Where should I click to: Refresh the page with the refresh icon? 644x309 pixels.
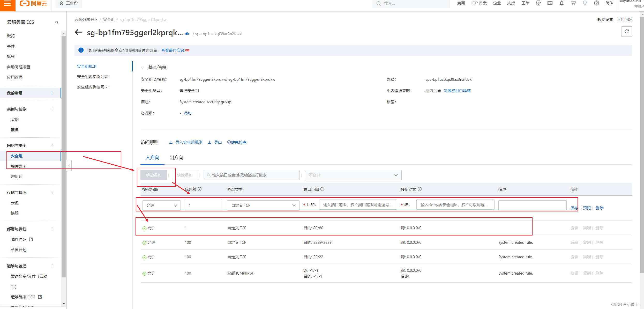[626, 31]
